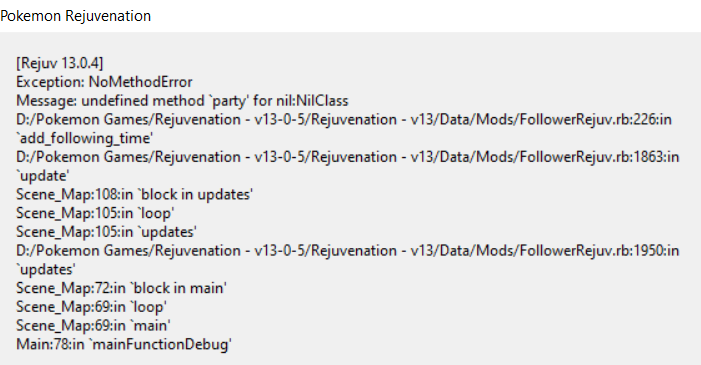The height and width of the screenshot is (365, 701).
Task: Click the `updates' line under the 1950 path
Action: point(46,269)
